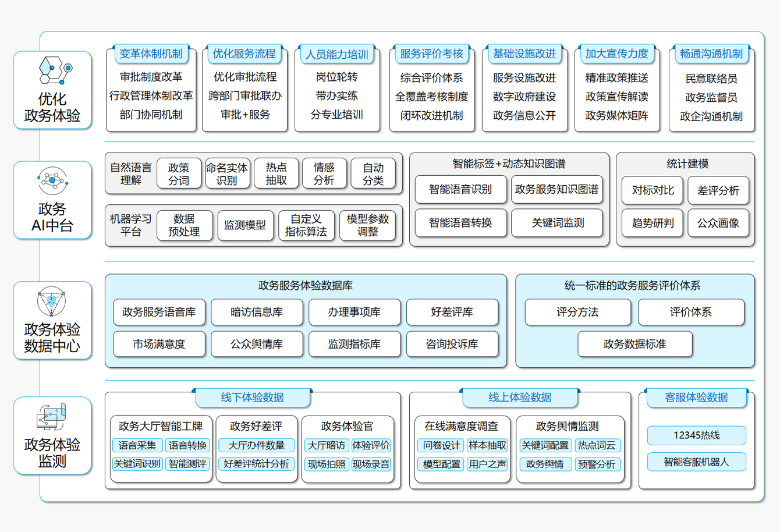The image size is (780, 532).
Task: Click the 好差评统计分析 tag
Action: click(x=256, y=464)
